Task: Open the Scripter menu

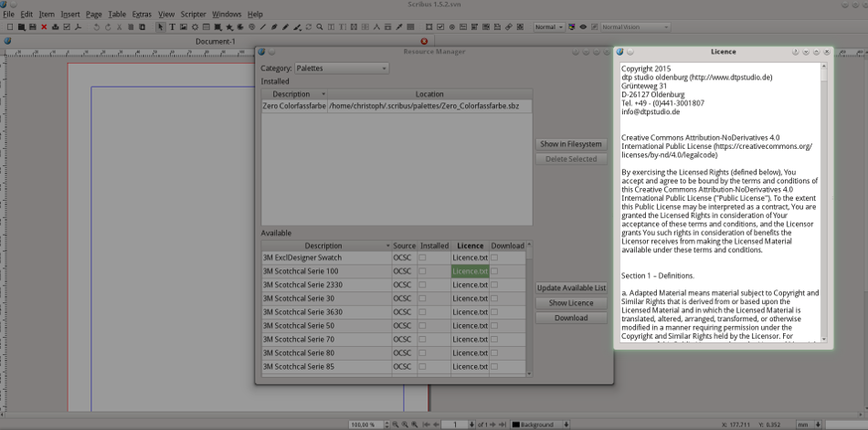Action: coord(193,15)
